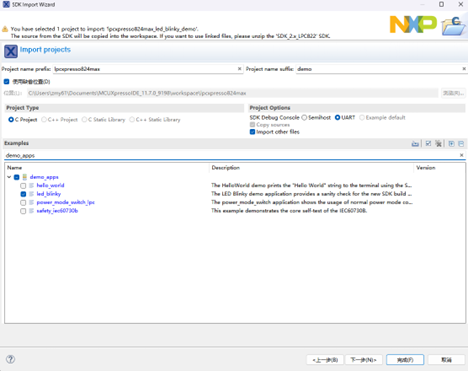Check the demo_apps group checkbox
Viewport: 468px width, 371px height.
(17, 177)
